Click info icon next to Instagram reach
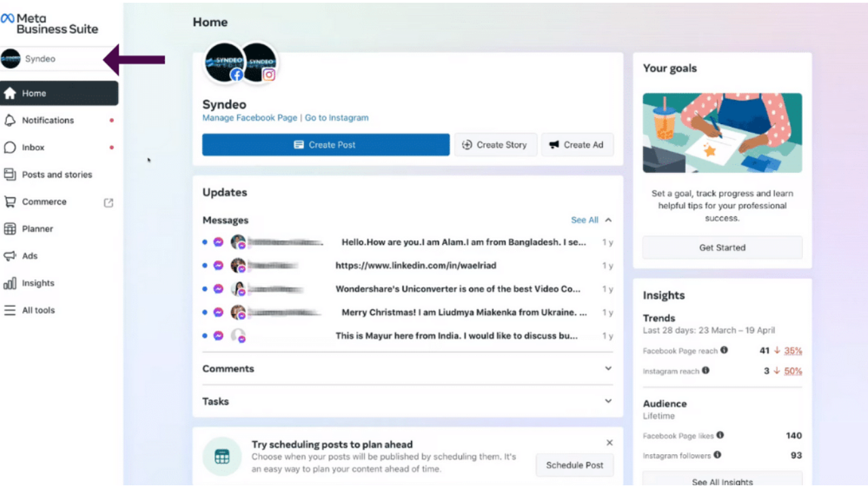 (706, 371)
